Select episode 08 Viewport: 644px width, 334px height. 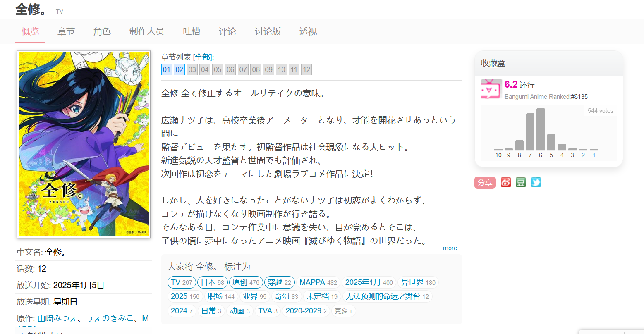pyautogui.click(x=256, y=69)
